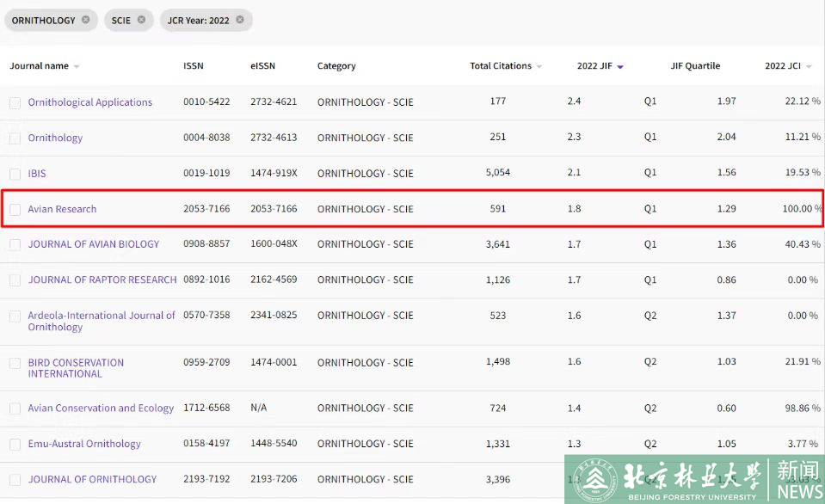
Task: Open JOURNAL OF AVIAN BIOLOGY link
Action: pos(93,244)
